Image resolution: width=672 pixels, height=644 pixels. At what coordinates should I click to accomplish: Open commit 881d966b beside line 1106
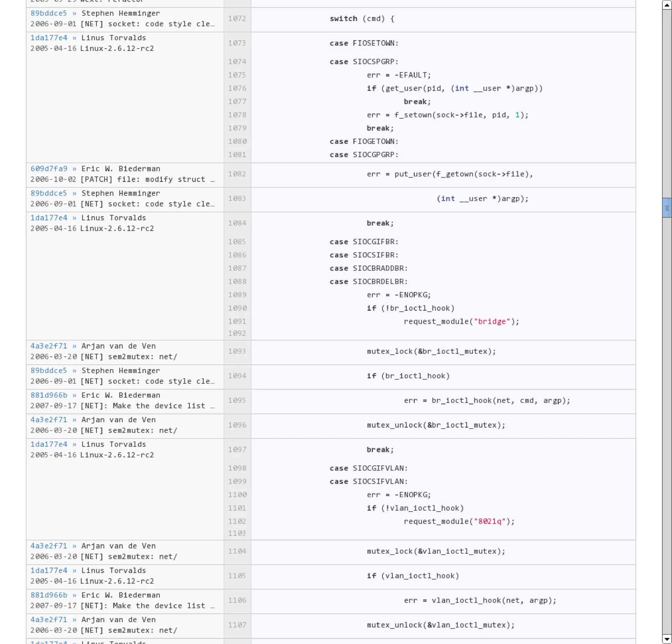tap(49, 595)
